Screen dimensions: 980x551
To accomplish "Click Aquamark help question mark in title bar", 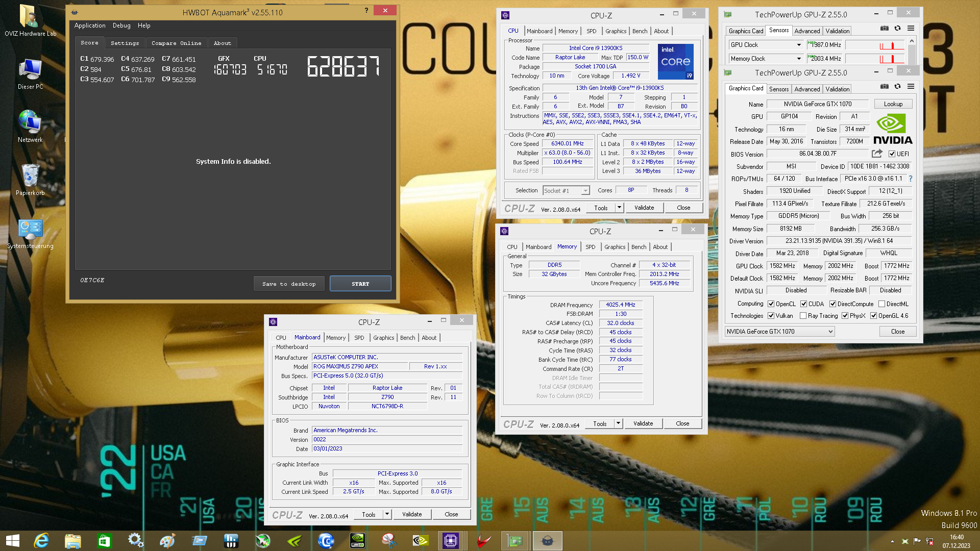I will [x=366, y=10].
